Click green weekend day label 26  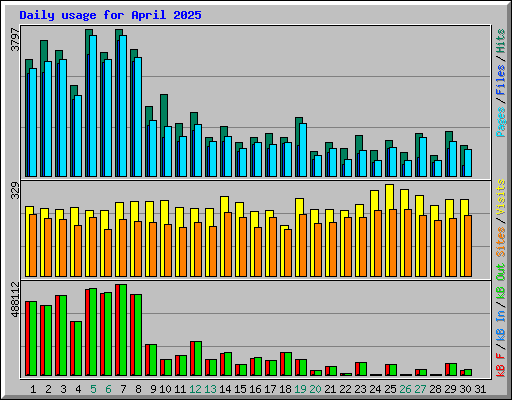pyautogui.click(x=405, y=389)
